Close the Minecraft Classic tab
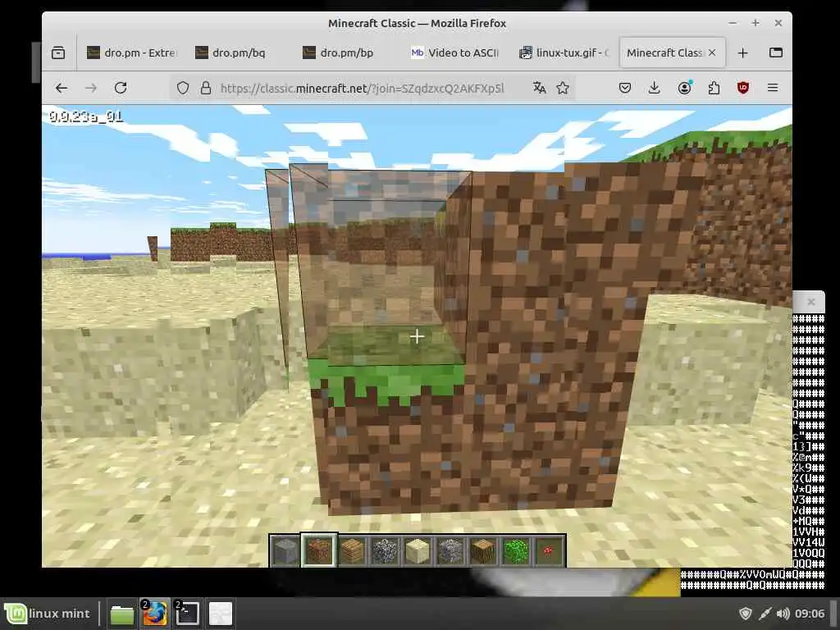The height and width of the screenshot is (630, 840). click(x=712, y=52)
